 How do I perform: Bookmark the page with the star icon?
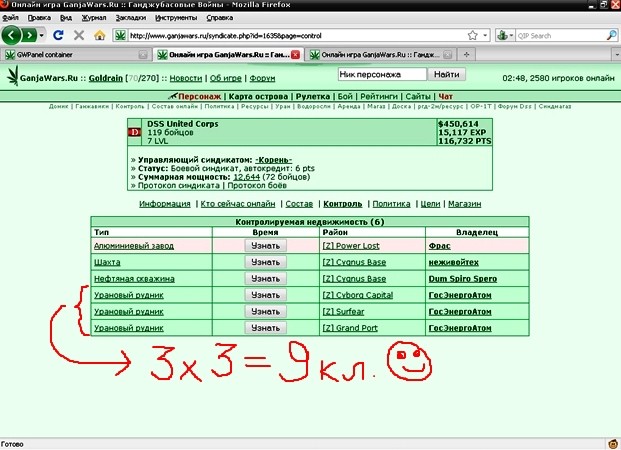(x=472, y=36)
